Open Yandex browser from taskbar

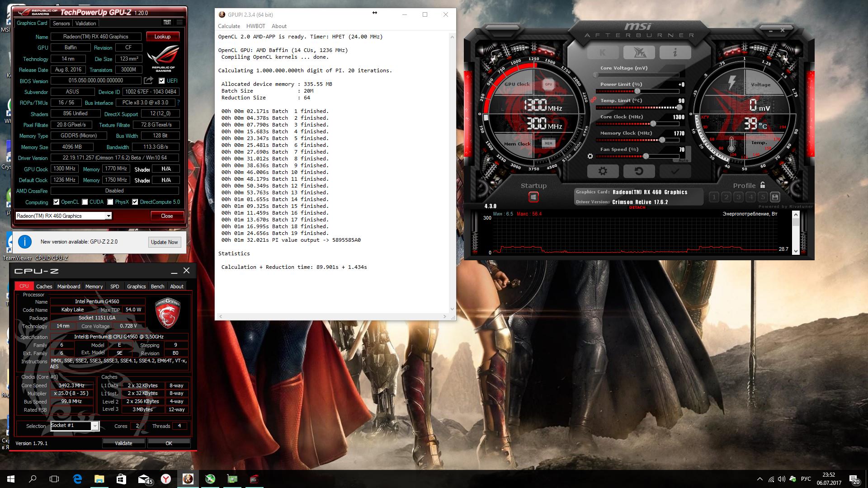tap(166, 479)
